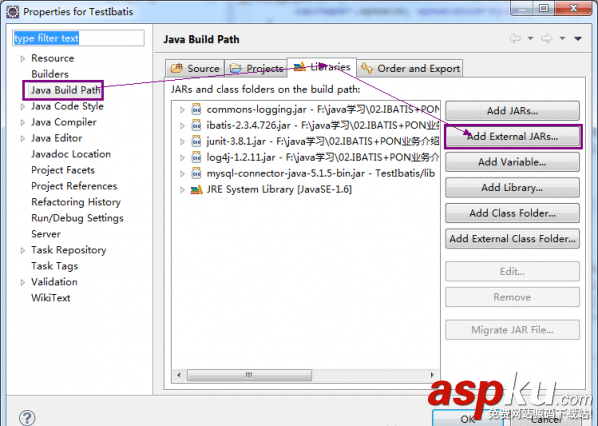Screen dimensions: 598x426
Task: Click the jar icon beside ibatis-2.3.4.726.jar
Action: point(196,125)
